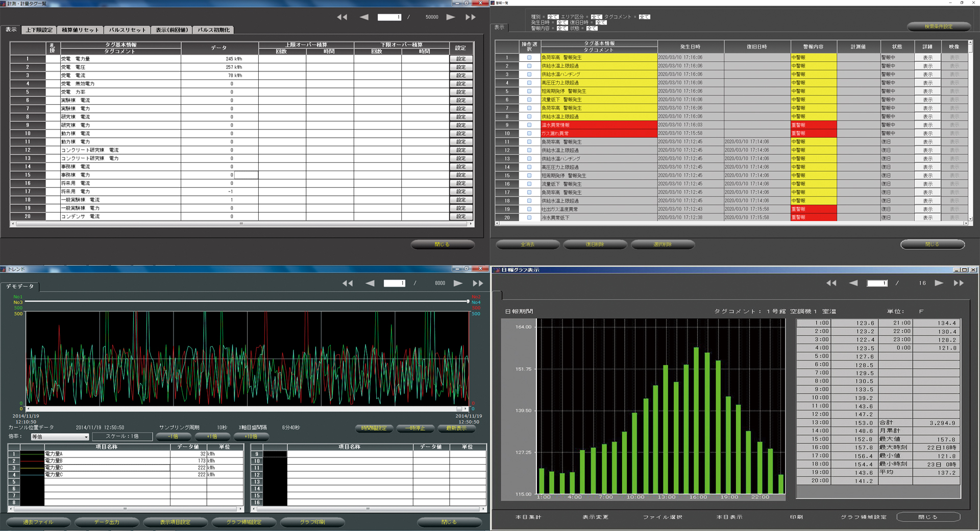Click the alarm list vertical scrollbar down arrow

tap(970, 219)
